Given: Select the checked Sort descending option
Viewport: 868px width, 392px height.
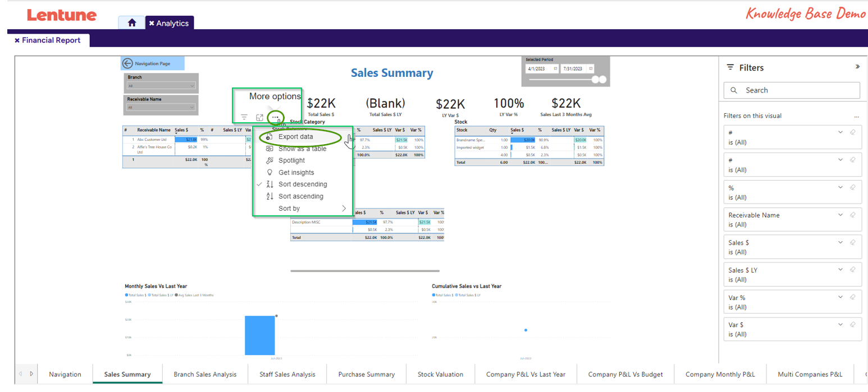Looking at the screenshot, I should 303,184.
